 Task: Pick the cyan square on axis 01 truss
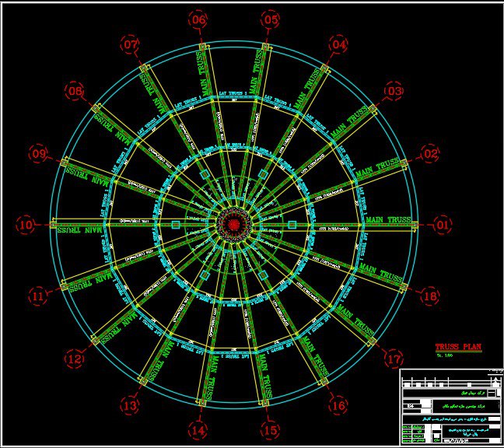(x=292, y=225)
